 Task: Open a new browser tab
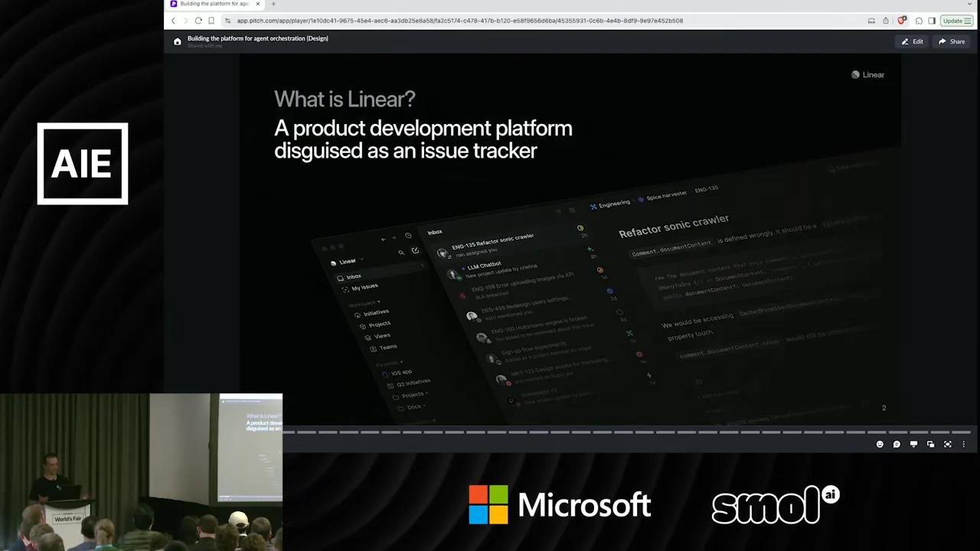273,4
